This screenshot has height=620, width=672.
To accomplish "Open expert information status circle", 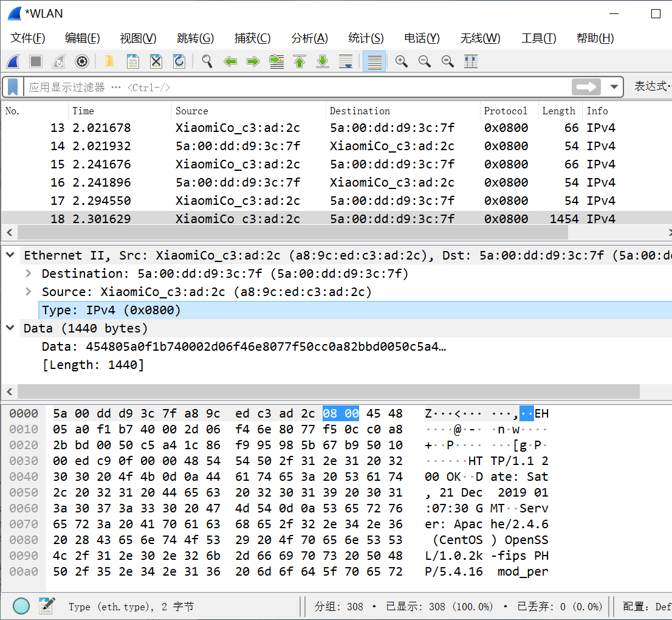I will click(21, 606).
